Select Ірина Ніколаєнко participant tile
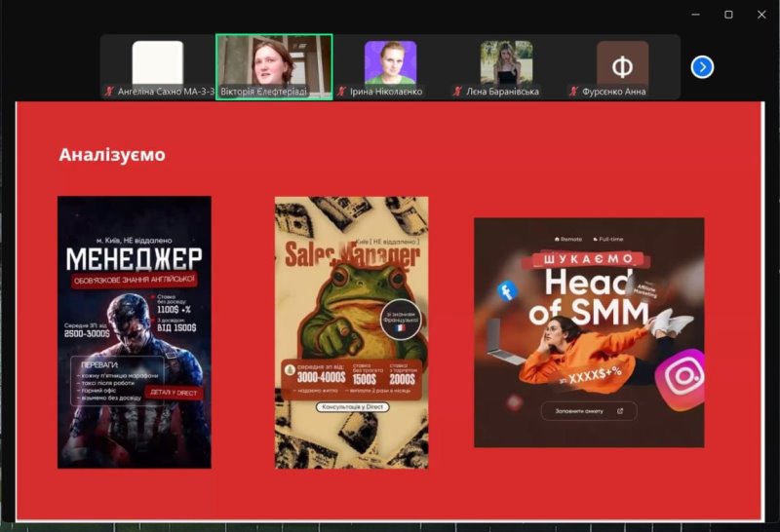This screenshot has height=532, width=780. [x=391, y=67]
